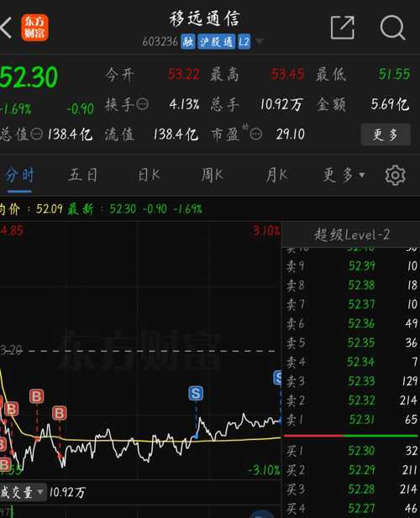Tap the 沪股通 tag
This screenshot has width=420, height=518.
[x=217, y=42]
